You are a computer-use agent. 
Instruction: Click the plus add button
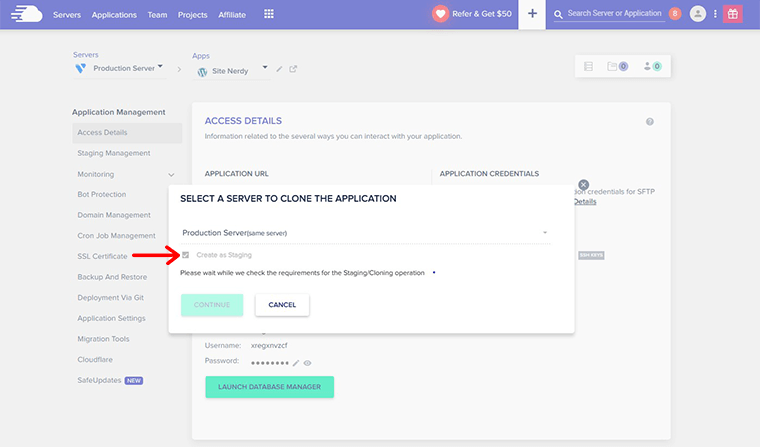pos(532,14)
